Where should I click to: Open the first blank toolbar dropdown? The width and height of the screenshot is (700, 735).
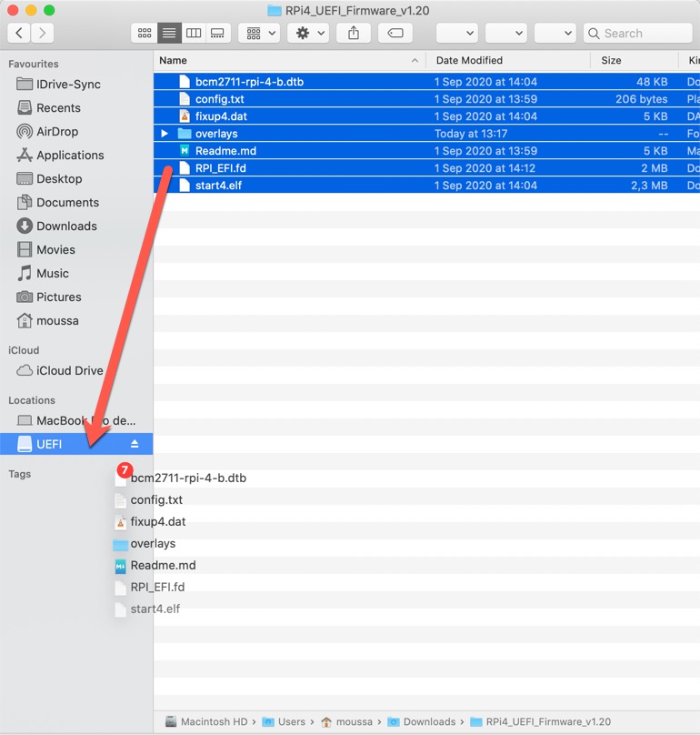coord(457,34)
